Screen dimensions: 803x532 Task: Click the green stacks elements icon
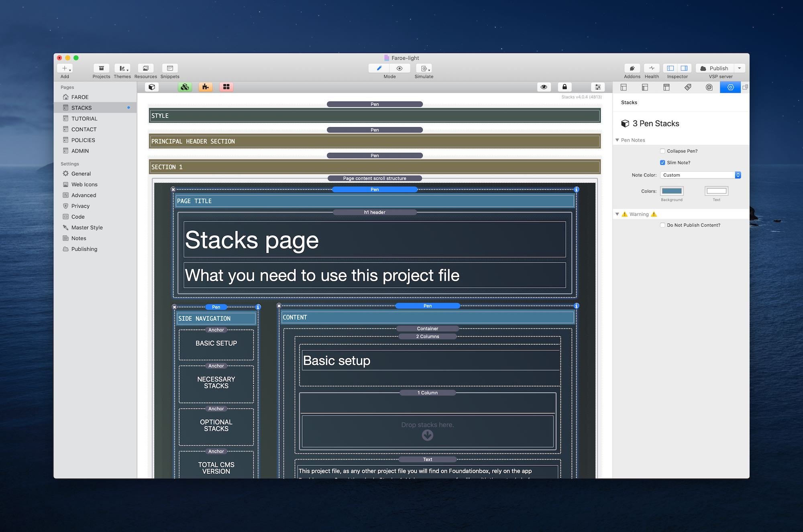coord(185,87)
